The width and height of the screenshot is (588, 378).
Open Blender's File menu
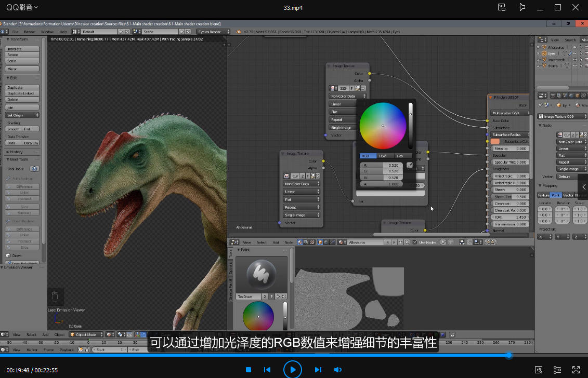click(15, 32)
